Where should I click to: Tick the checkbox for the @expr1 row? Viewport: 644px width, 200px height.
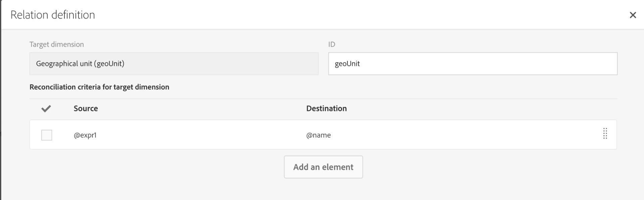pyautogui.click(x=47, y=135)
